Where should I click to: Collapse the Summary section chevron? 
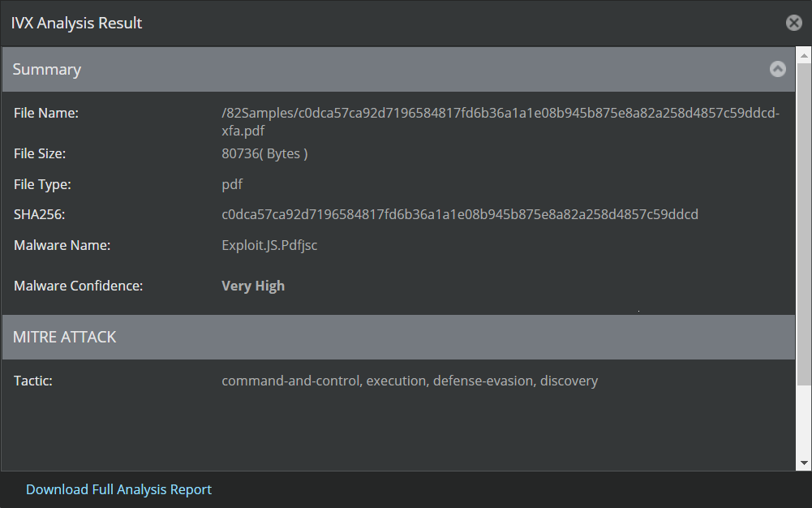(x=777, y=69)
